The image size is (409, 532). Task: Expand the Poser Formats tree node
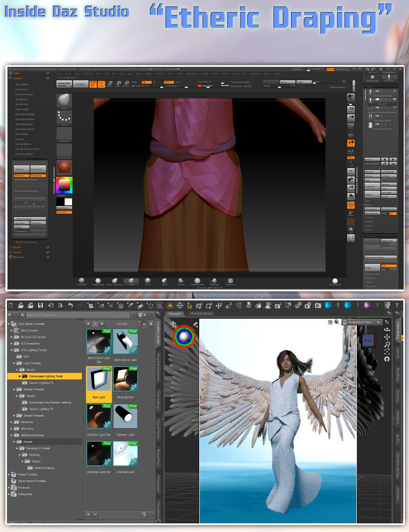(9, 474)
